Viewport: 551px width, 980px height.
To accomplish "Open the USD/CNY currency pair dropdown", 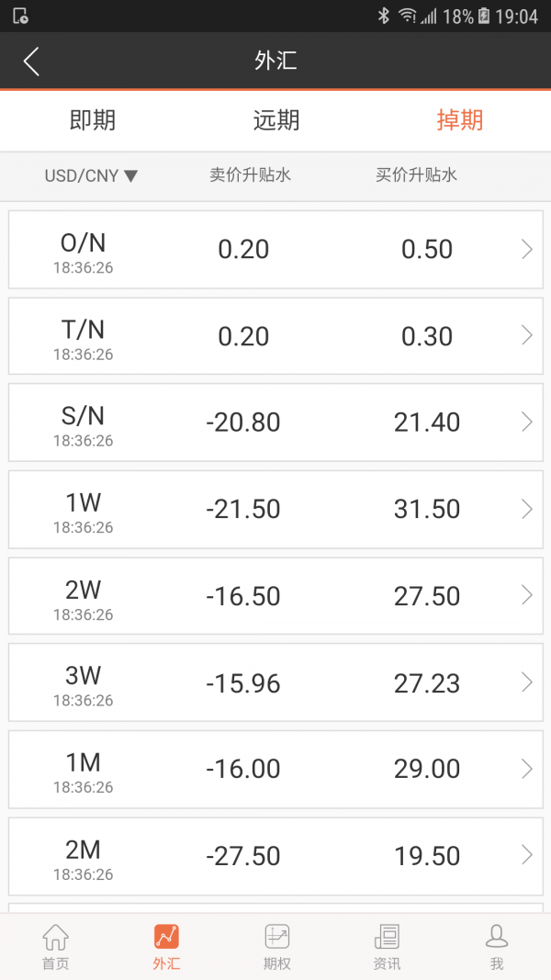I will click(x=91, y=175).
